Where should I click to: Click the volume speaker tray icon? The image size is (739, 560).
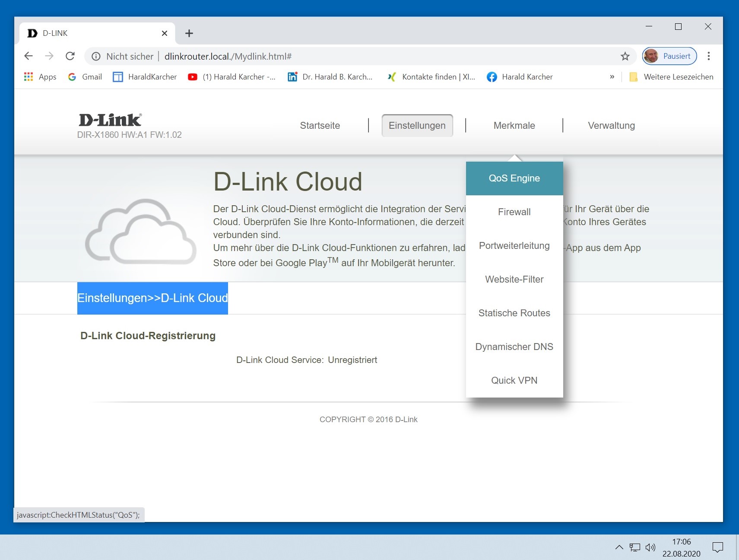650,547
